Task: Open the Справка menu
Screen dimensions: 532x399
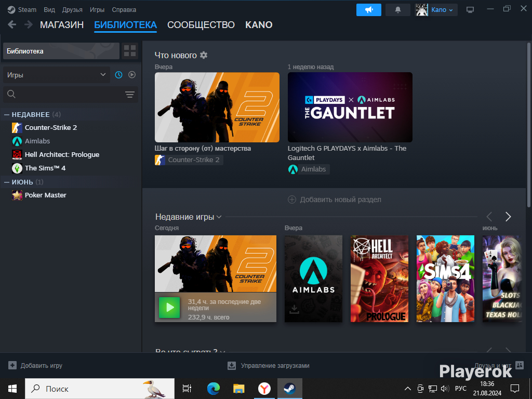Action: coord(124,9)
